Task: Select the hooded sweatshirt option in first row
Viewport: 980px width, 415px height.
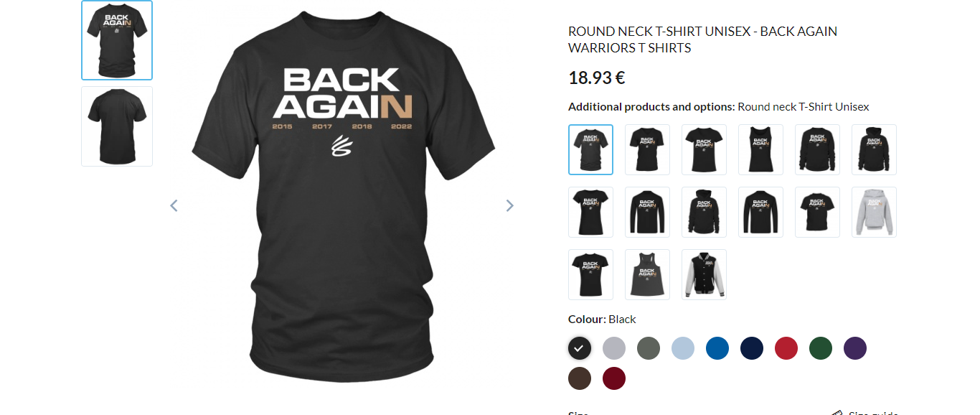Action: tap(874, 149)
